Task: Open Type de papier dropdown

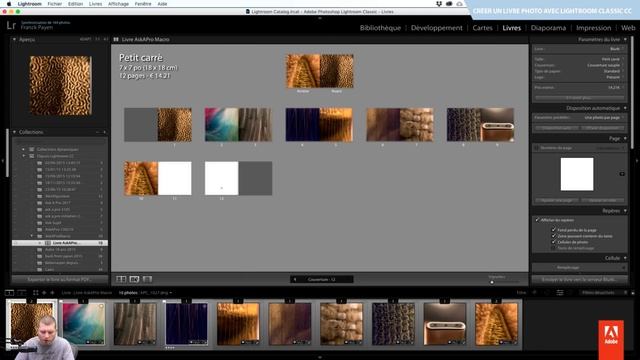Action: pos(613,71)
